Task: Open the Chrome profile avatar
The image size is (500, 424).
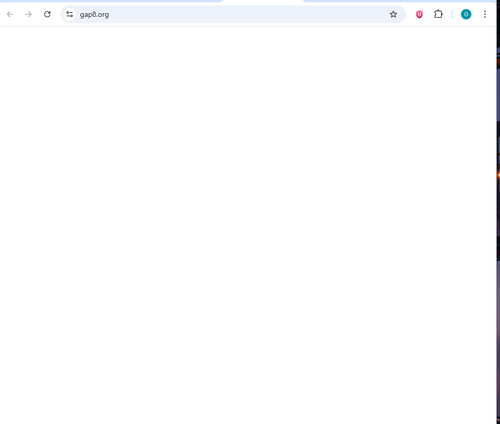Action: (x=466, y=14)
